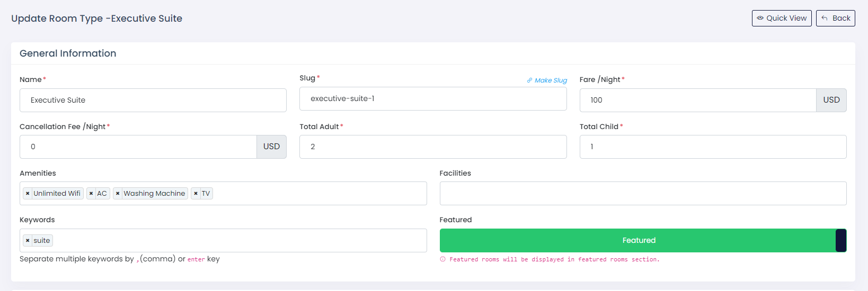Click into the Name input field
Viewport: 868px width, 291px height.
point(153,100)
